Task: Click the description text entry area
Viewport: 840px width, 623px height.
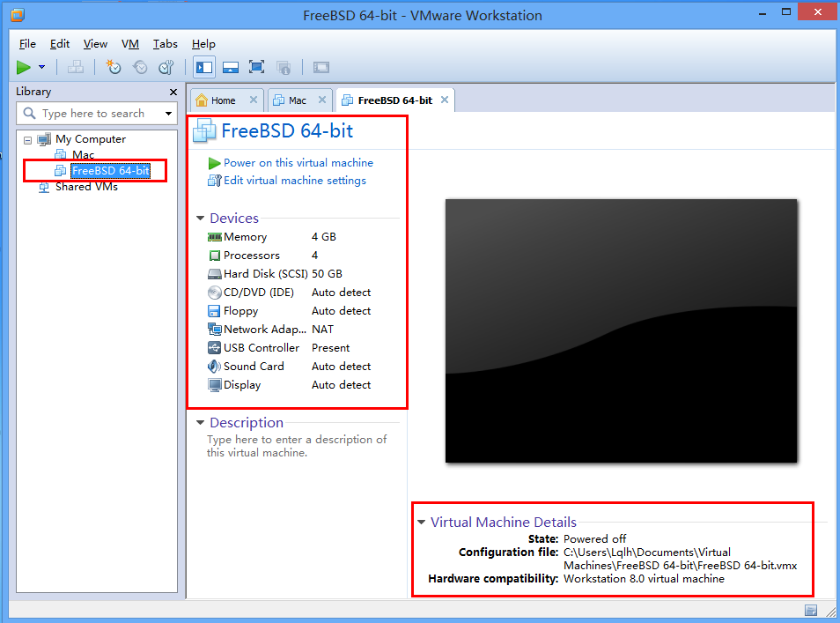Action: point(297,446)
